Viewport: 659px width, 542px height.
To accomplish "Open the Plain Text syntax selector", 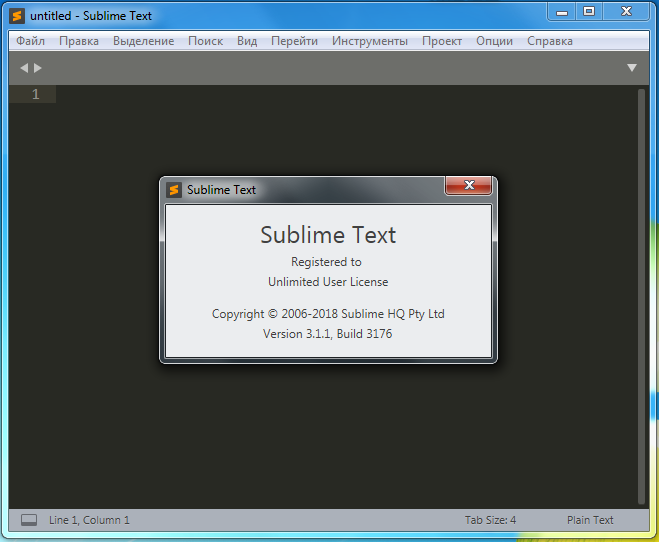I will 590,520.
